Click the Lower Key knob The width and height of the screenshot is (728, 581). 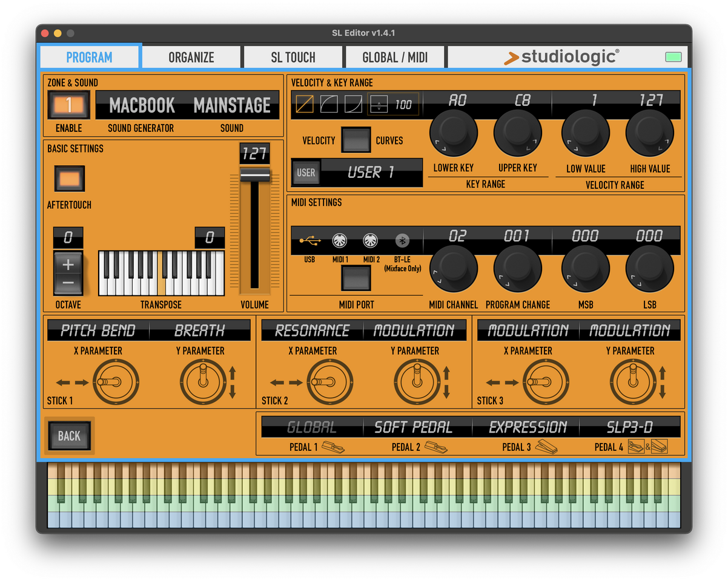click(x=454, y=133)
